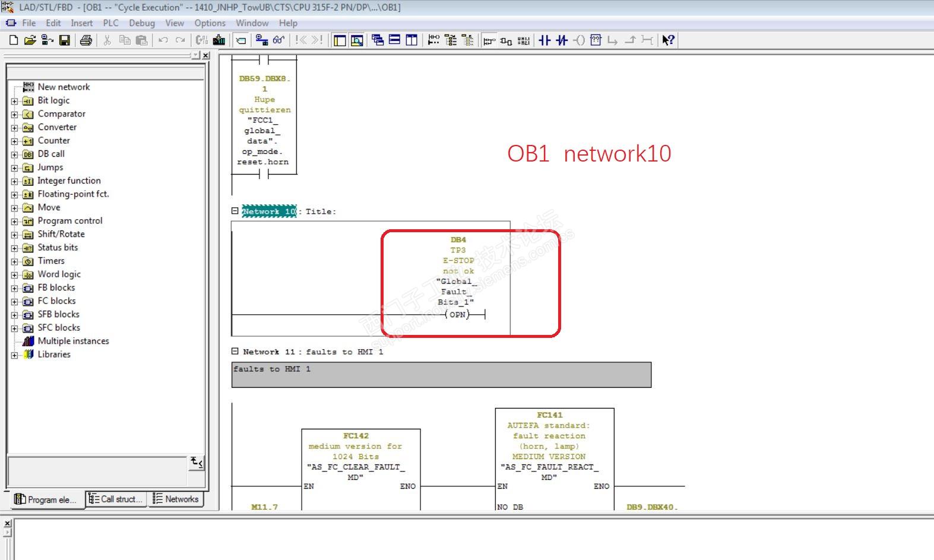This screenshot has width=934, height=560.
Task: Open the Insert menu
Action: [x=82, y=23]
